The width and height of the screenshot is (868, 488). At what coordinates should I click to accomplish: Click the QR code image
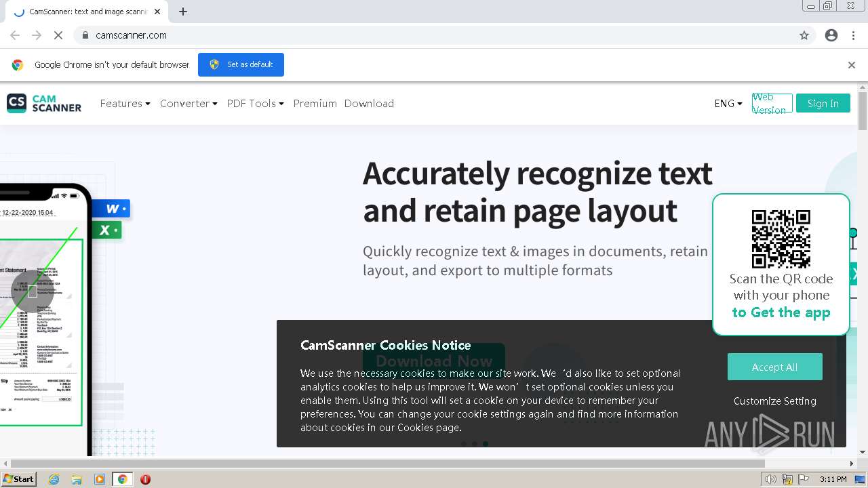781,239
